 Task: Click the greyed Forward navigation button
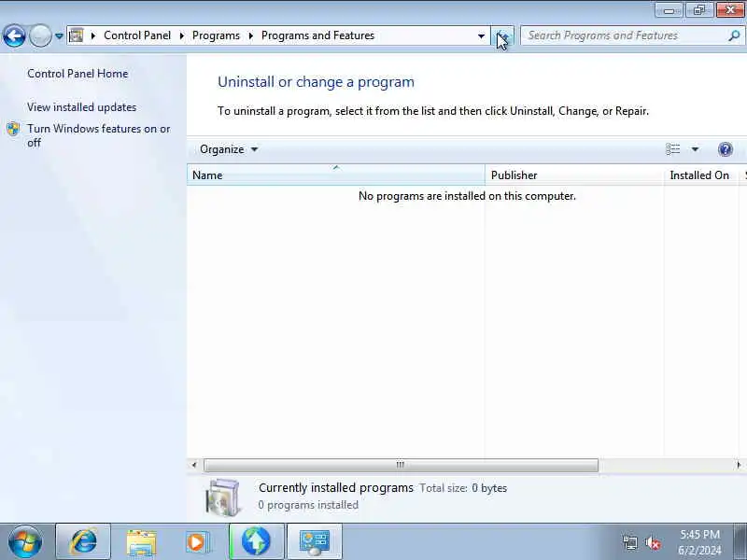click(x=40, y=35)
